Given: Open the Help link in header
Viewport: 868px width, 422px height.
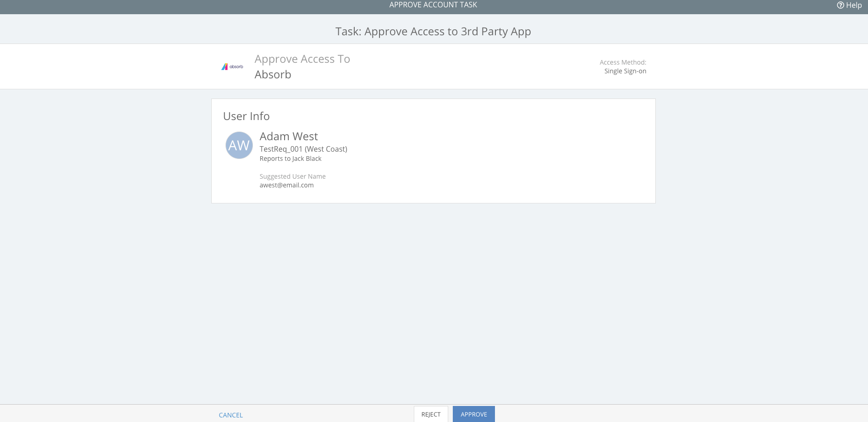Looking at the screenshot, I should pos(849,5).
